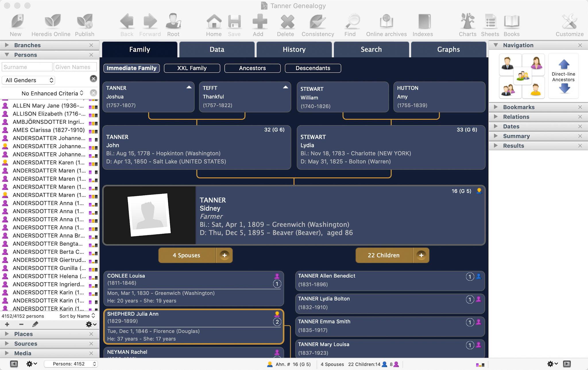Open Sidney Tanner's 4 Spouses list

(186, 255)
